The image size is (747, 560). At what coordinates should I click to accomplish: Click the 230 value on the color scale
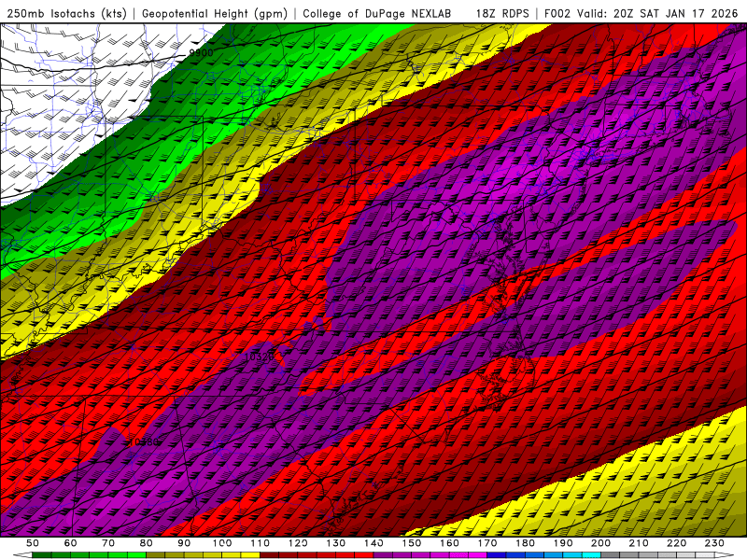coord(714,543)
